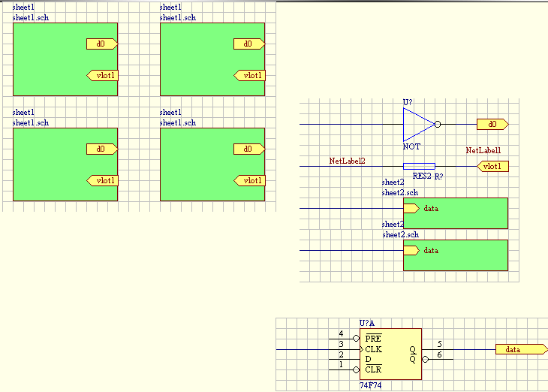This screenshot has width=548, height=392.
Task: Click d0 entry in bottom-left sheet1 symbol
Action: pos(102,149)
